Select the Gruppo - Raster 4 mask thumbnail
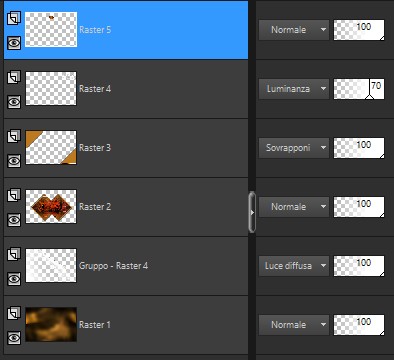The height and width of the screenshot is (360, 394). [x=51, y=266]
